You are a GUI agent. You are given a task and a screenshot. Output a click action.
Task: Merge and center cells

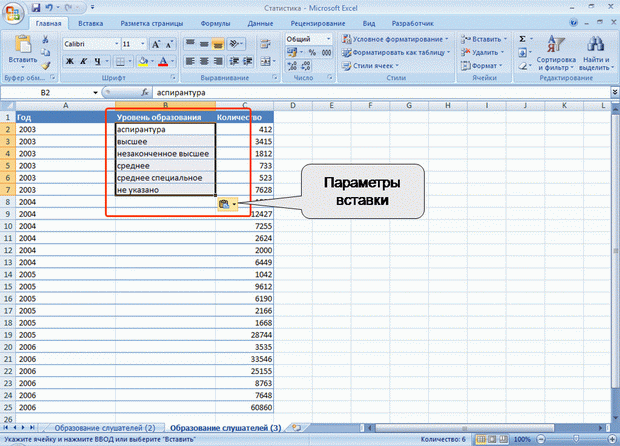coord(265,61)
